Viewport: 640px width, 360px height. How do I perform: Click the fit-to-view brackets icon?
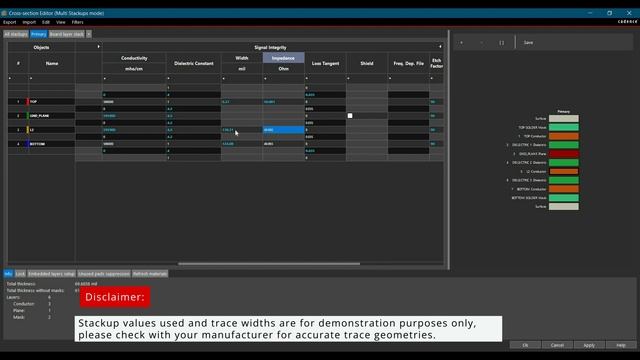coord(502,42)
